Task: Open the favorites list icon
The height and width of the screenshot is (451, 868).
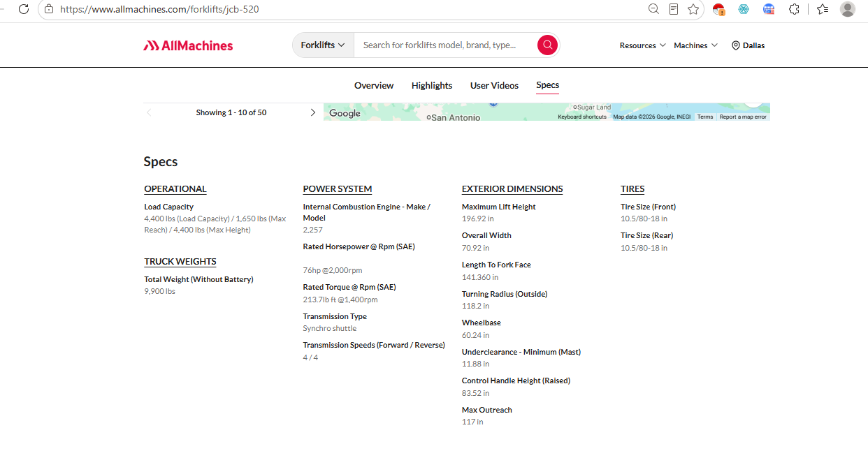Action: pos(823,9)
